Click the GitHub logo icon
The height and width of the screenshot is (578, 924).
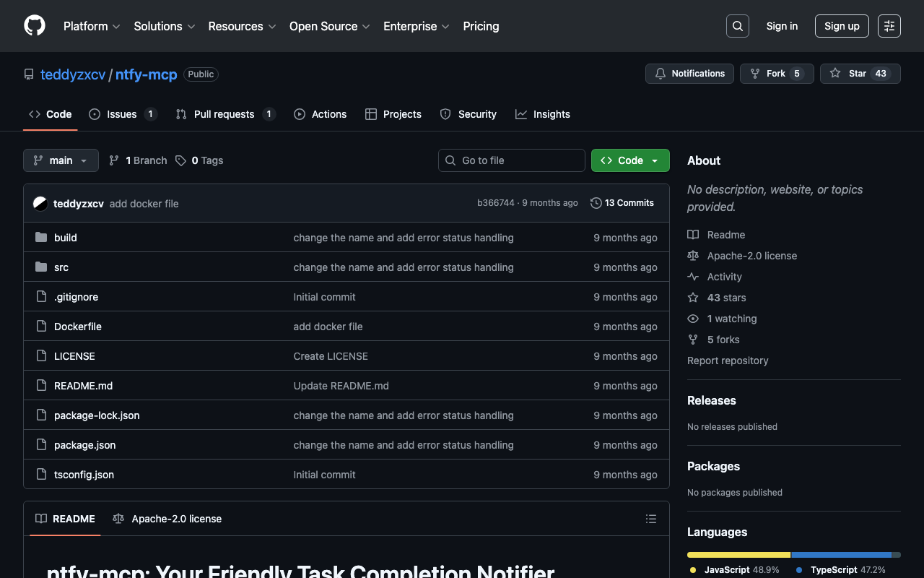click(35, 26)
